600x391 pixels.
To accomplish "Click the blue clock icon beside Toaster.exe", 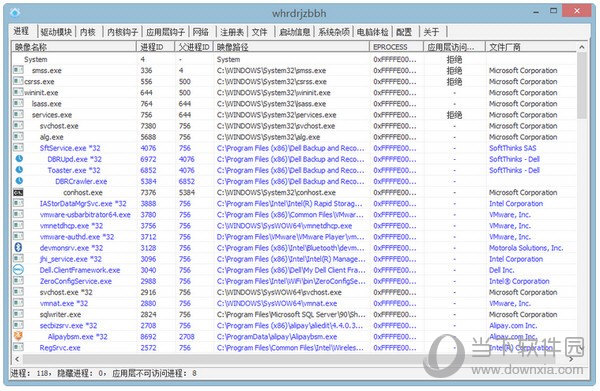I will click(x=19, y=170).
